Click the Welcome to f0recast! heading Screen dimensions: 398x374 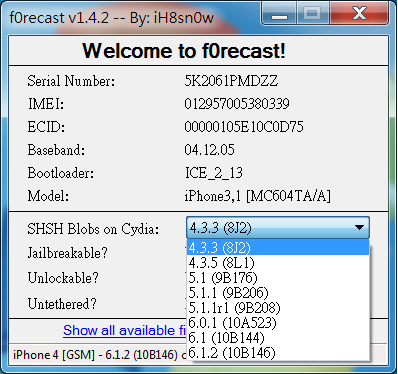tap(184, 51)
